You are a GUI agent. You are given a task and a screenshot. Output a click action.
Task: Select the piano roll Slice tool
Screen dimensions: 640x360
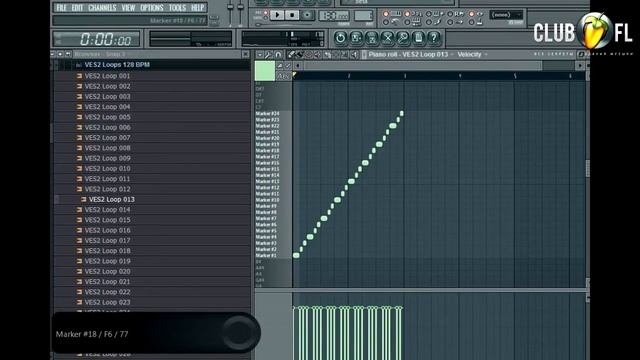click(327, 54)
